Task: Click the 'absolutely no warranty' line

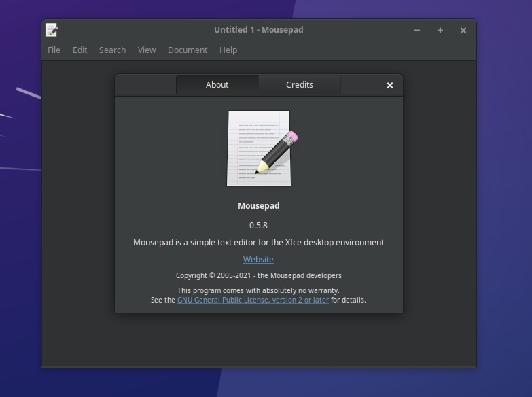Action: (258, 290)
